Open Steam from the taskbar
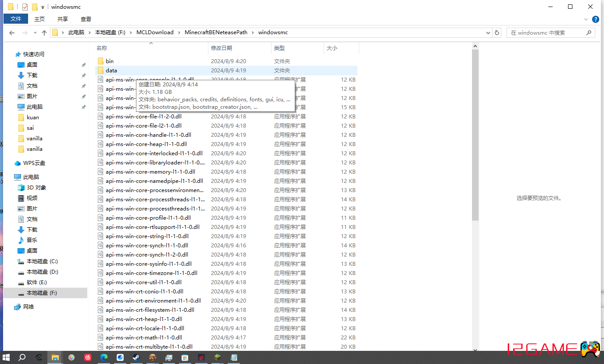This screenshot has width=604, height=364. click(x=136, y=357)
